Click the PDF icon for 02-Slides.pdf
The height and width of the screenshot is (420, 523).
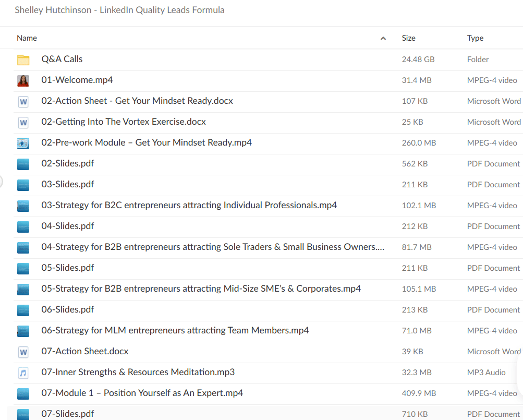(23, 164)
